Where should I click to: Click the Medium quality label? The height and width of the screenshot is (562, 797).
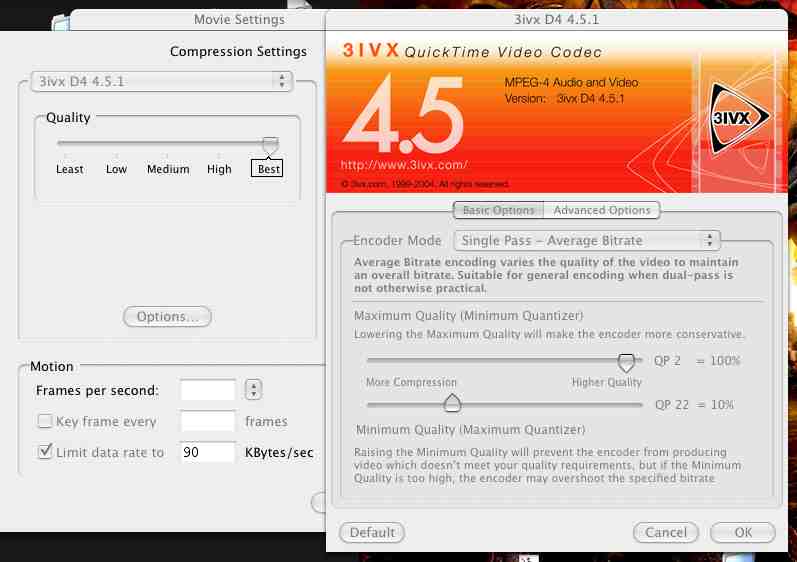(x=168, y=169)
